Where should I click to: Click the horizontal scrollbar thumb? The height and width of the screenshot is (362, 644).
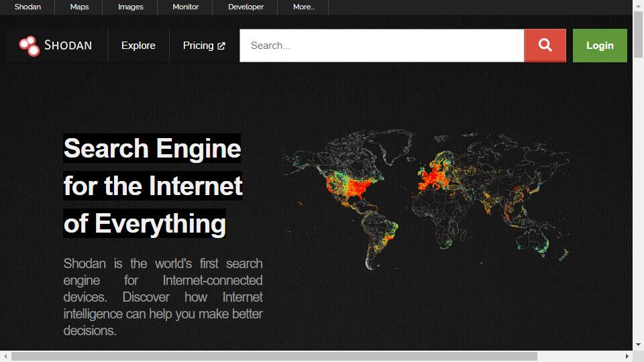click(x=274, y=356)
